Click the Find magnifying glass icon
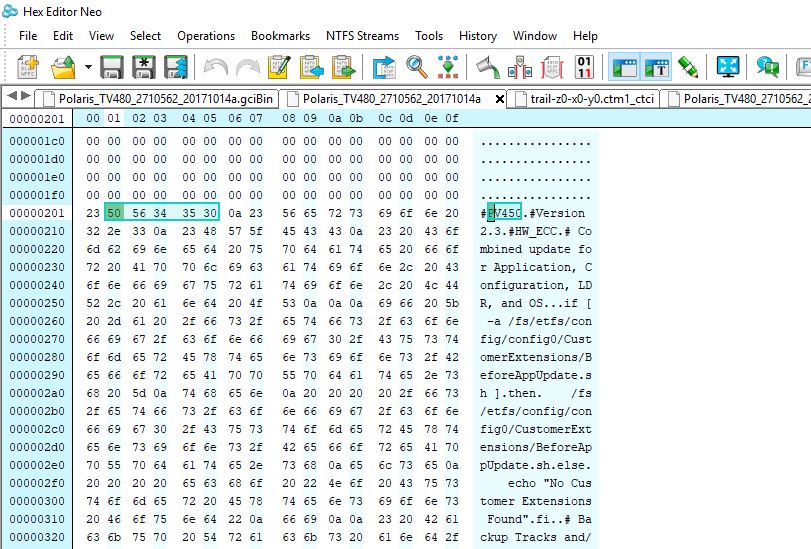 [x=417, y=67]
